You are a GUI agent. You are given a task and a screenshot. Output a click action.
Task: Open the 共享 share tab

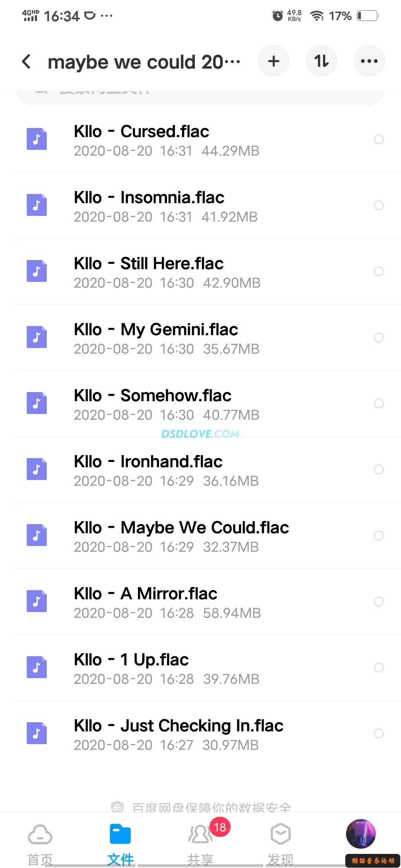200,842
